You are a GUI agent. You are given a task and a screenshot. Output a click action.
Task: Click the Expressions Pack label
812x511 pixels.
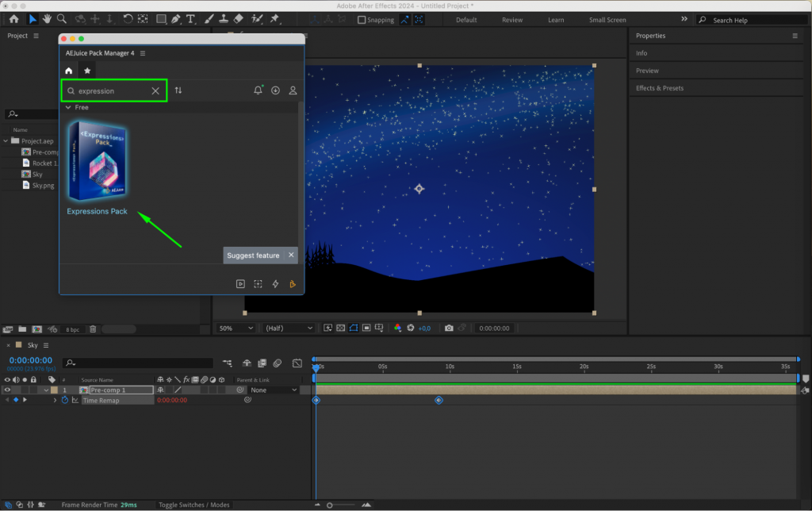coord(97,211)
